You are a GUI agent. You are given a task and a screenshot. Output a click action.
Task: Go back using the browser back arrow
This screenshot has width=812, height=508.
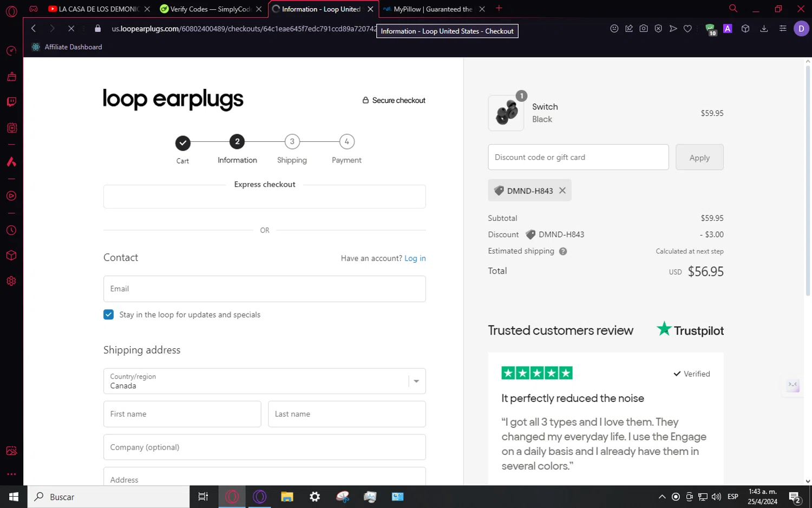click(34, 28)
